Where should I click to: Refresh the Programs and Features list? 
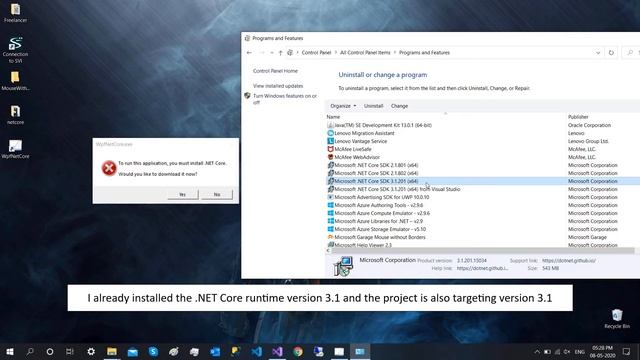611,53
